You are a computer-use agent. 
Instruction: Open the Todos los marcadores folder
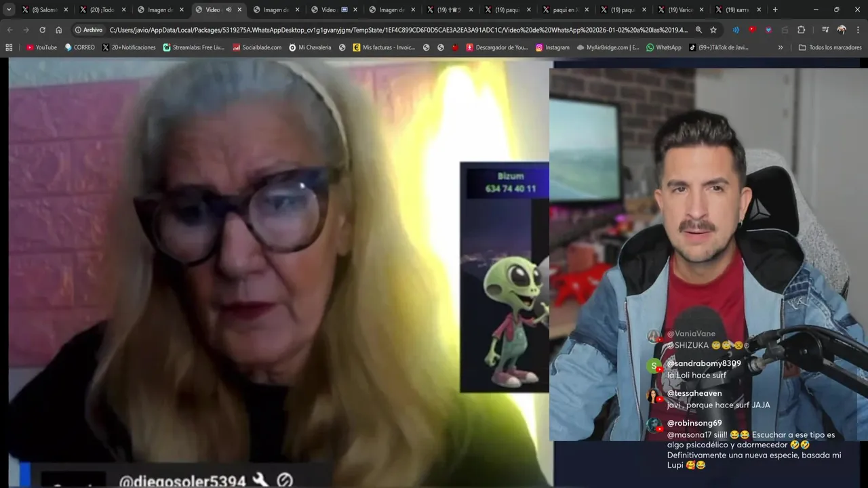coord(830,47)
